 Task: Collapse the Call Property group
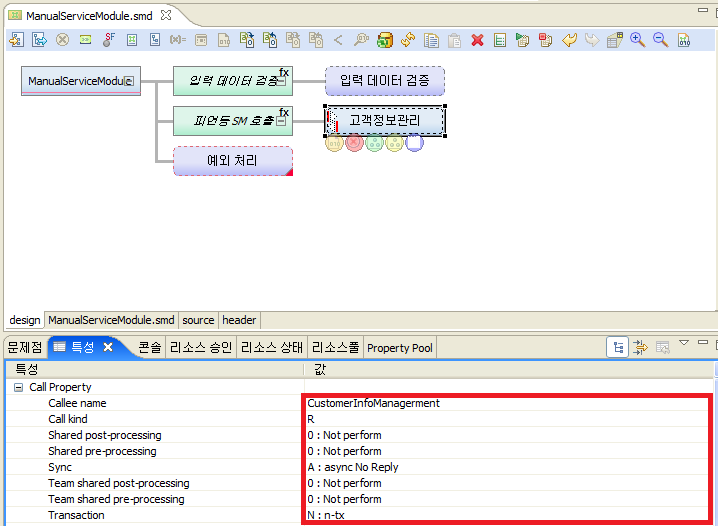(x=18, y=387)
